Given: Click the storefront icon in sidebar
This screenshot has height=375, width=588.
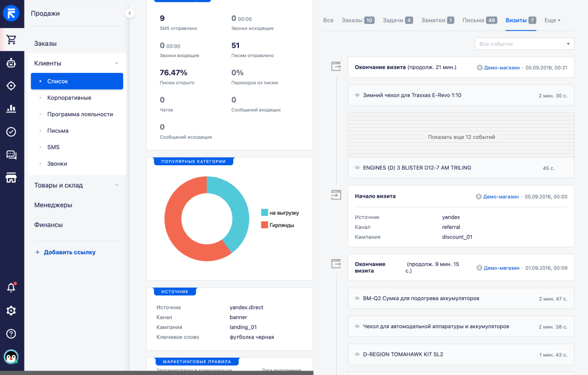Looking at the screenshot, I should pyautogui.click(x=11, y=178).
